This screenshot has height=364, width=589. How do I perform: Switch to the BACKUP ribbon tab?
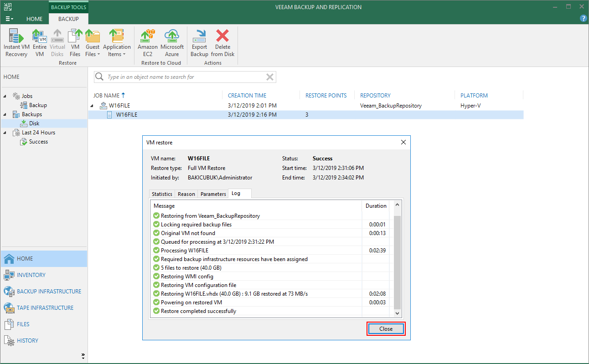click(68, 19)
